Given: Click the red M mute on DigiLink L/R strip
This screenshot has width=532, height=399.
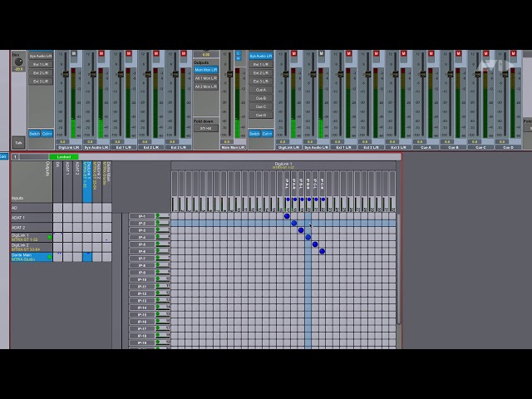Looking at the screenshot, I should [293, 53].
